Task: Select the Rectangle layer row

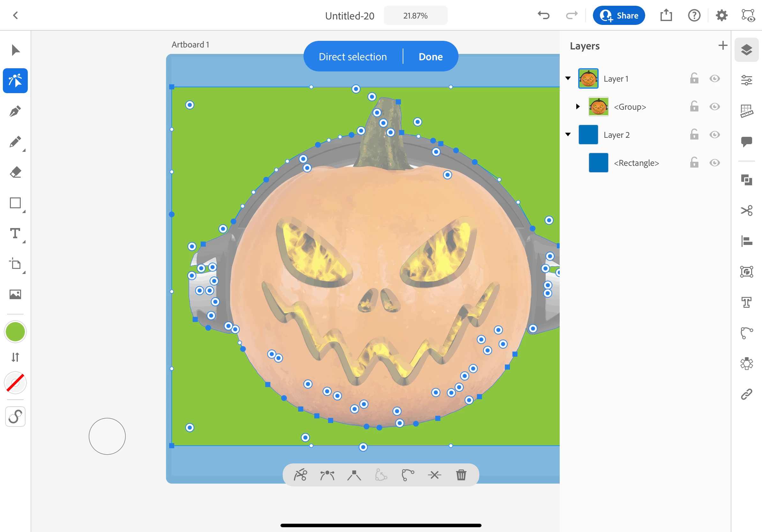Action: [x=636, y=163]
